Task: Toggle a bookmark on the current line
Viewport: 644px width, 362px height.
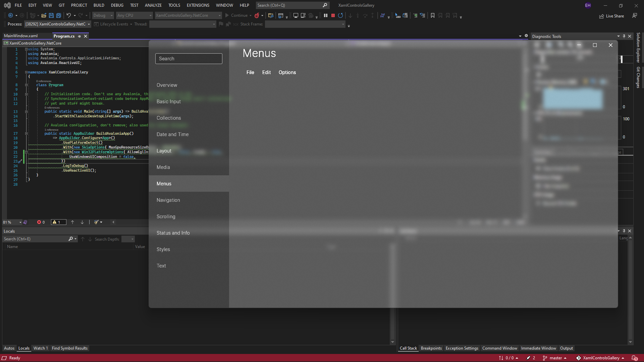Action: [433, 15]
